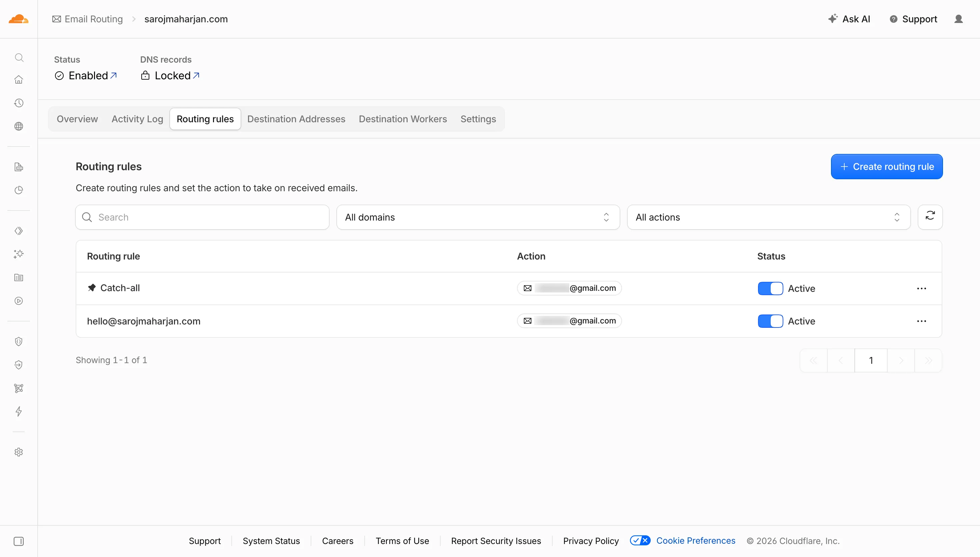Open the Destination Addresses tab
Screen dimensions: 980x557
(296, 119)
